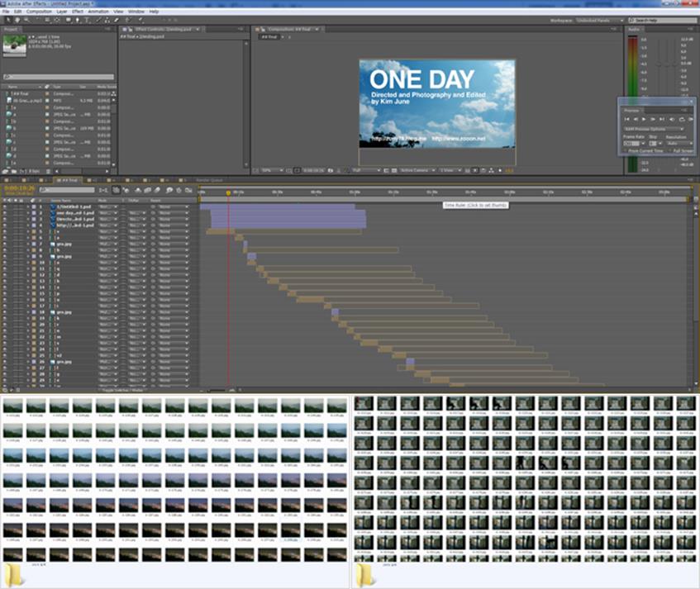The height and width of the screenshot is (589, 700).
Task: Select the Puppet Pin tool
Action: click(140, 20)
